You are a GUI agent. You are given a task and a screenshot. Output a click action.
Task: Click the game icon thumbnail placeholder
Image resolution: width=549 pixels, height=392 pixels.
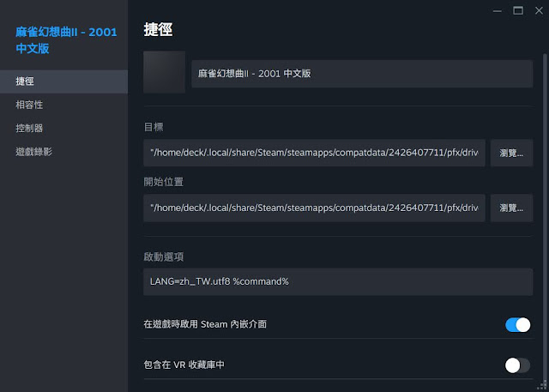tap(164, 72)
